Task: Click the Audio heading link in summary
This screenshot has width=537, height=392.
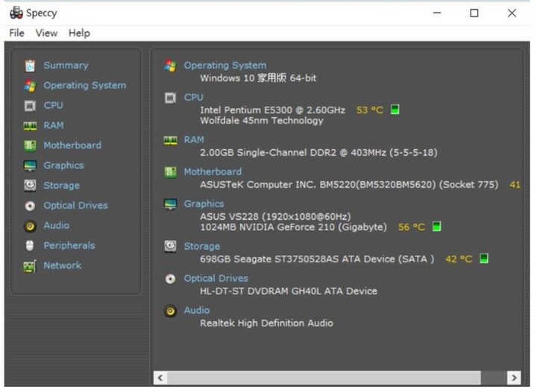Action: point(197,311)
